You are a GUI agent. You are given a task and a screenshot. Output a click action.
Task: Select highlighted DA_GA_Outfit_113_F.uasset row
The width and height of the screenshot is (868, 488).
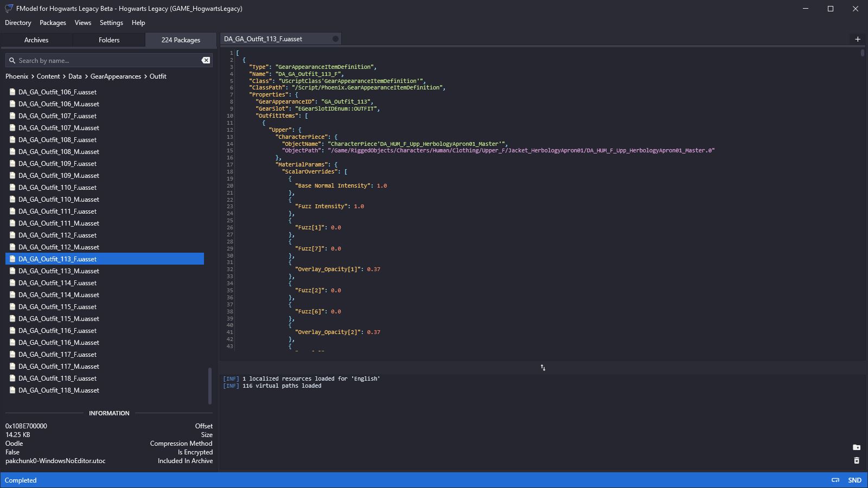(105, 259)
